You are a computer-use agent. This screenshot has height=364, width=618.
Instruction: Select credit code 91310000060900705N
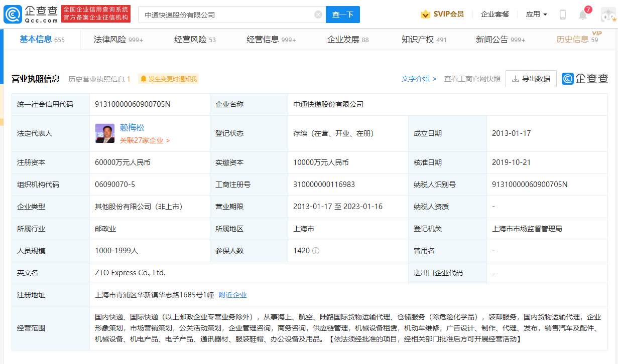coord(133,104)
